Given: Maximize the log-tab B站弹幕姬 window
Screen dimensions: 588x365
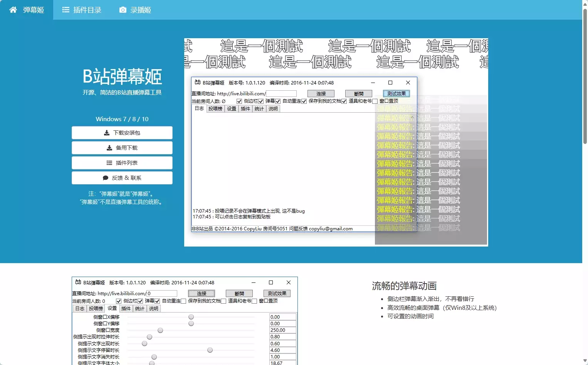Looking at the screenshot, I should coord(390,83).
